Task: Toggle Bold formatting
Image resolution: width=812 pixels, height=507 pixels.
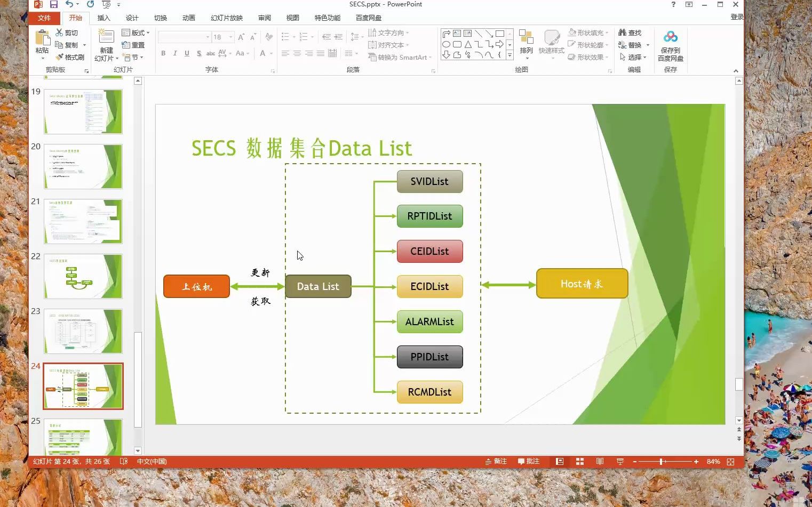Action: [163, 53]
